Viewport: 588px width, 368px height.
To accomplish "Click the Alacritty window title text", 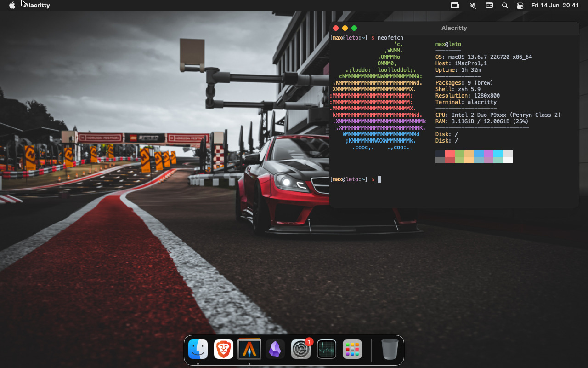I will coord(454,28).
